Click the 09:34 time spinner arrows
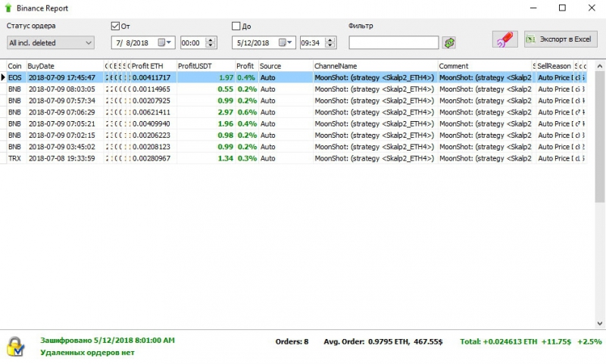This screenshot has width=606, height=364. tap(330, 42)
